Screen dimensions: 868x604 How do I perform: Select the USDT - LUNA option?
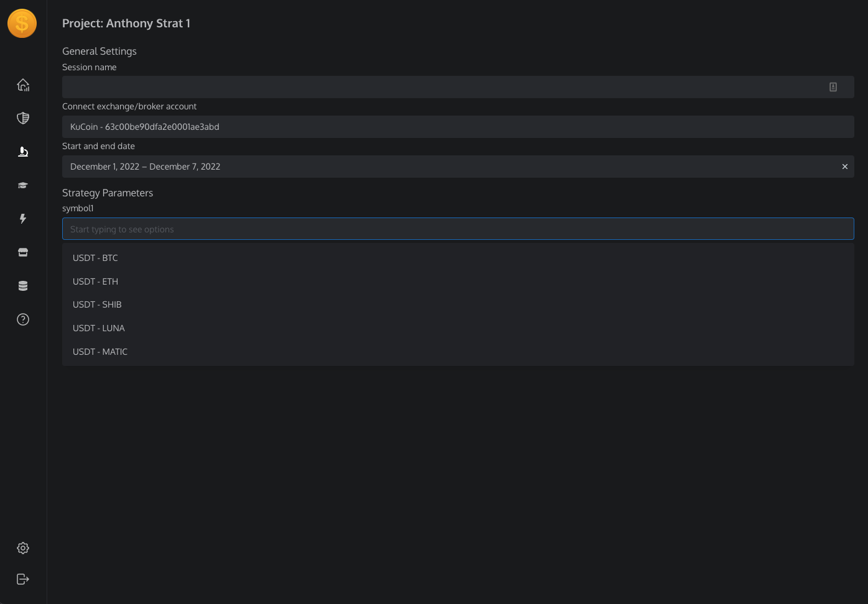pyautogui.click(x=458, y=328)
